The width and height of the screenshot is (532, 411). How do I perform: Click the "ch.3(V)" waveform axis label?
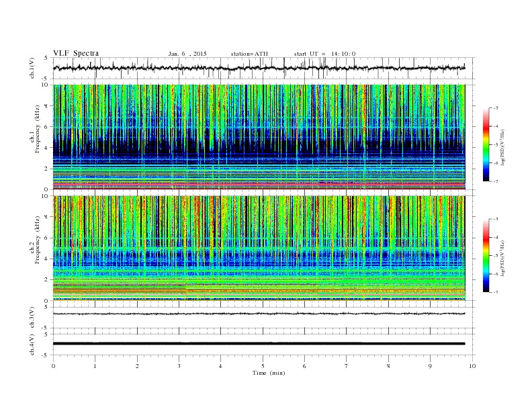pyautogui.click(x=32, y=318)
